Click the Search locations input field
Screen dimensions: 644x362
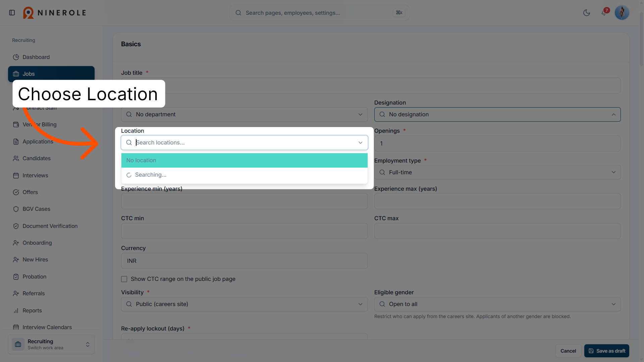pyautogui.click(x=244, y=142)
